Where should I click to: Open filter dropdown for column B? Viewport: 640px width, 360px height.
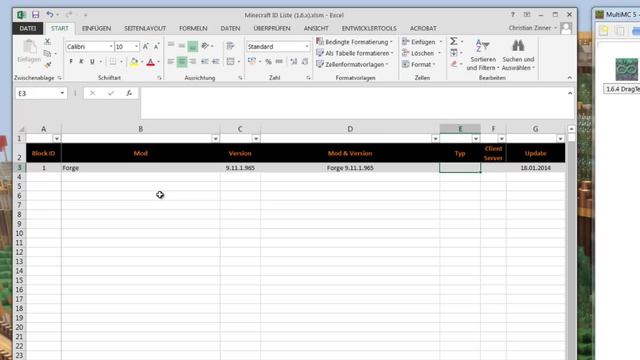tap(215, 139)
